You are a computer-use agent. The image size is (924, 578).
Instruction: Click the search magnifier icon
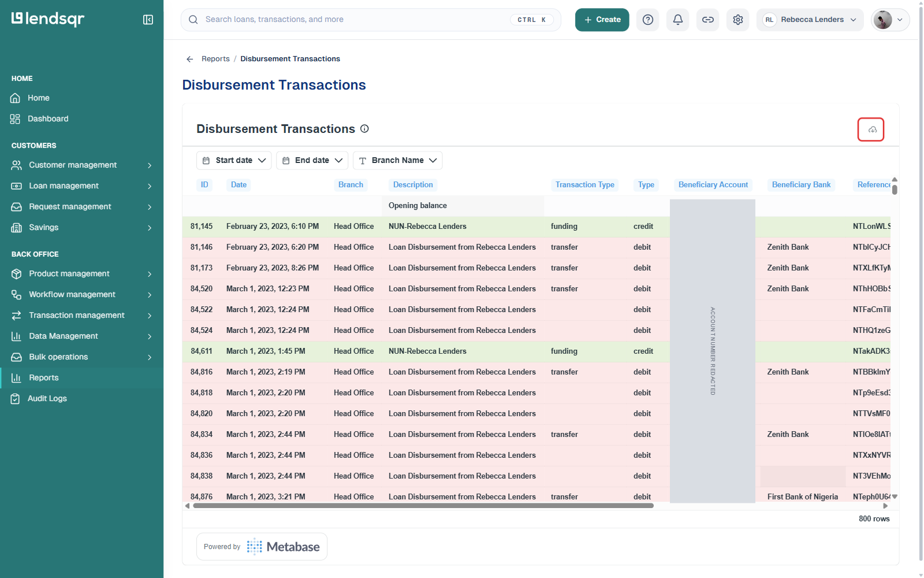point(193,20)
